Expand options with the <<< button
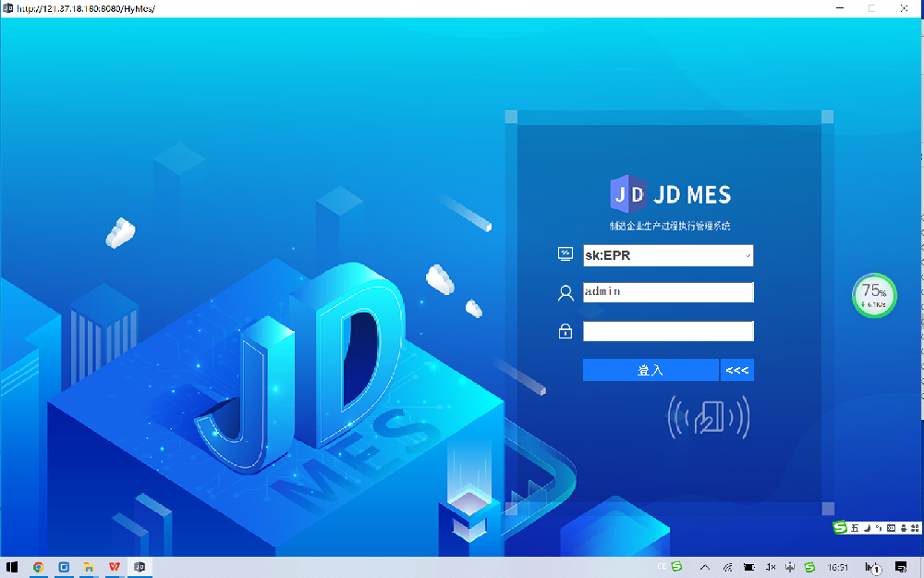The image size is (924, 578). pyautogui.click(x=737, y=370)
